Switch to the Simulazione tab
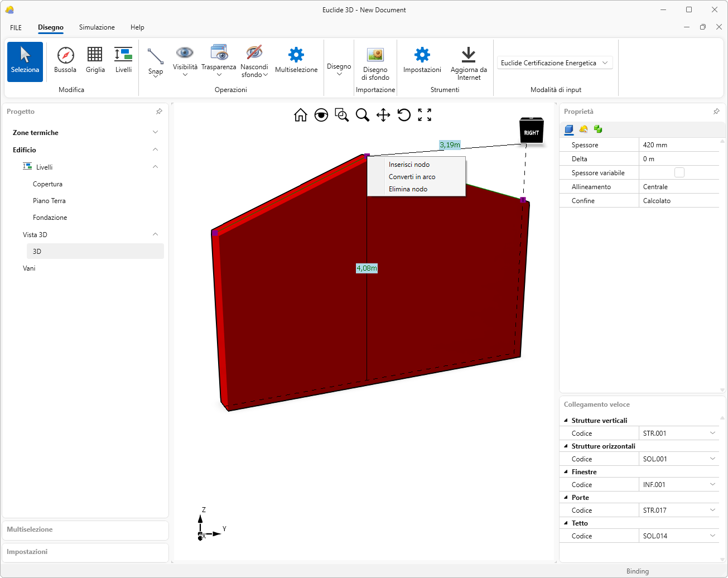The width and height of the screenshot is (728, 578). tap(97, 27)
